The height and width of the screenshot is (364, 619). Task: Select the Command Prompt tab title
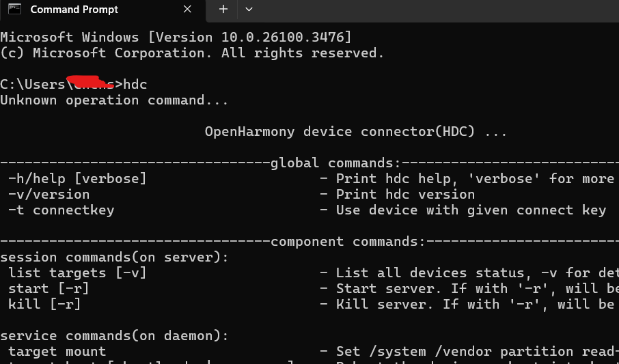74,10
